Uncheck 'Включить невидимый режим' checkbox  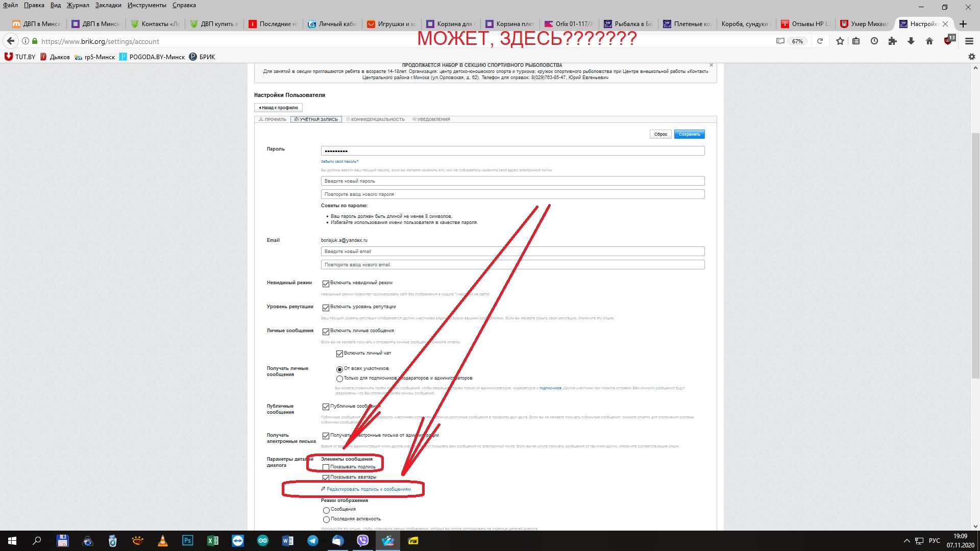pyautogui.click(x=326, y=284)
